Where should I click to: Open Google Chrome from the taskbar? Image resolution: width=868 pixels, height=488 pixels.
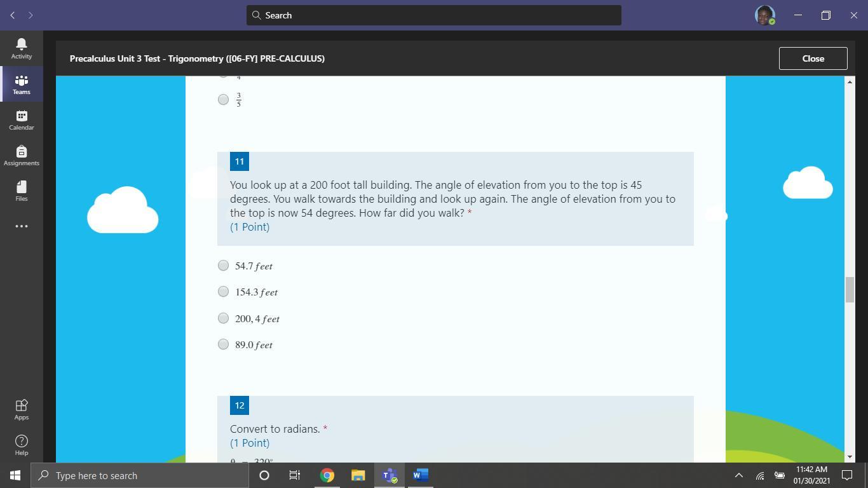[x=327, y=475]
